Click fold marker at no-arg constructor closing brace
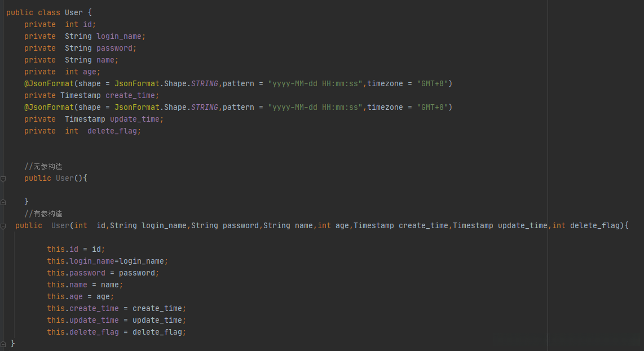Viewport: 644px width, 351px height. [x=3, y=201]
